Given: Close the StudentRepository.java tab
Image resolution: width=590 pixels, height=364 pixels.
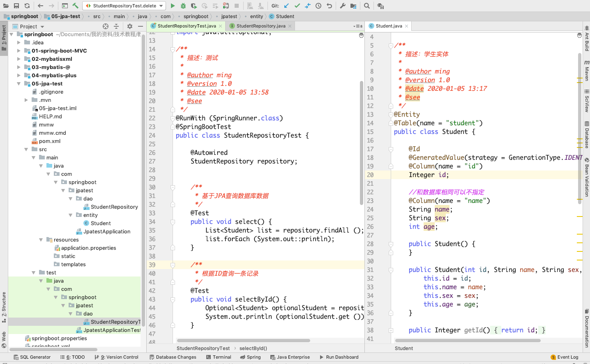Looking at the screenshot, I should (x=290, y=26).
